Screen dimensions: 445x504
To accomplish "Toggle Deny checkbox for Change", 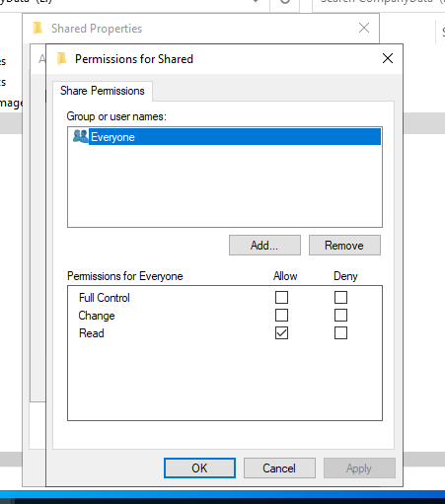I will tap(340, 315).
